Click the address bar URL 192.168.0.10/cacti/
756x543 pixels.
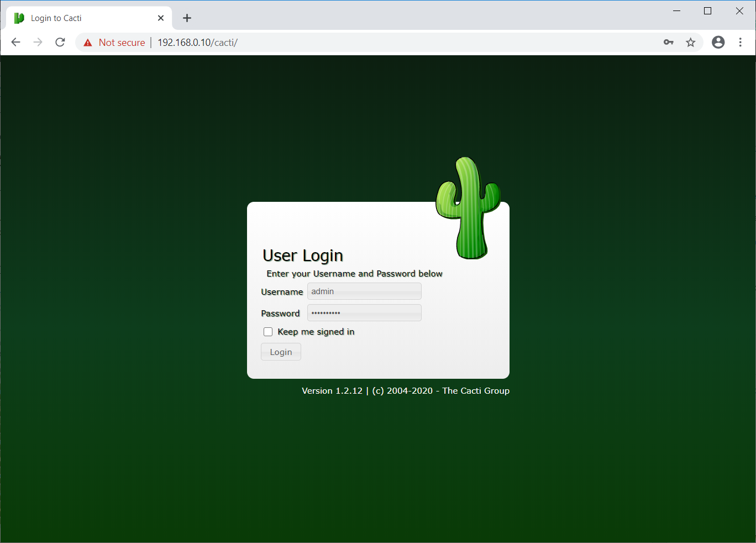pos(197,43)
